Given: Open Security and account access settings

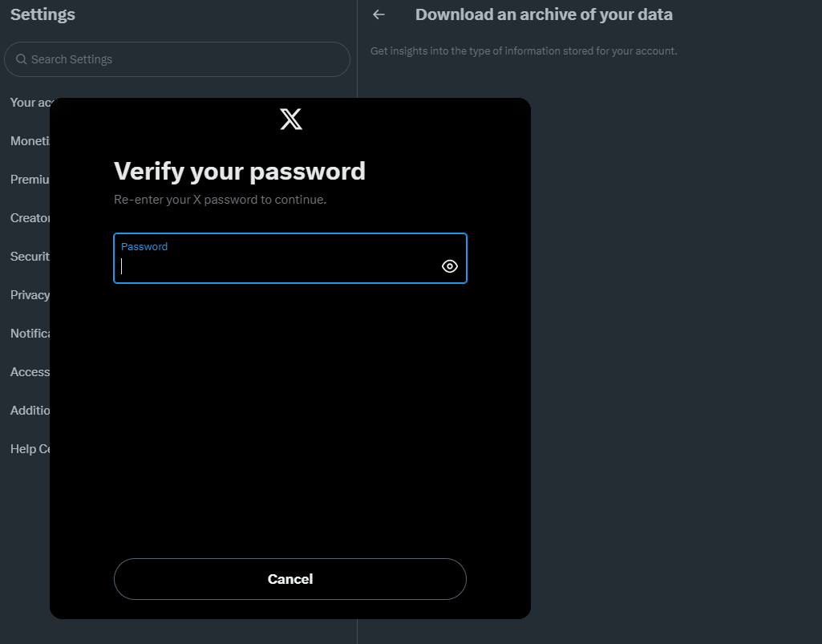Looking at the screenshot, I should [x=29, y=257].
